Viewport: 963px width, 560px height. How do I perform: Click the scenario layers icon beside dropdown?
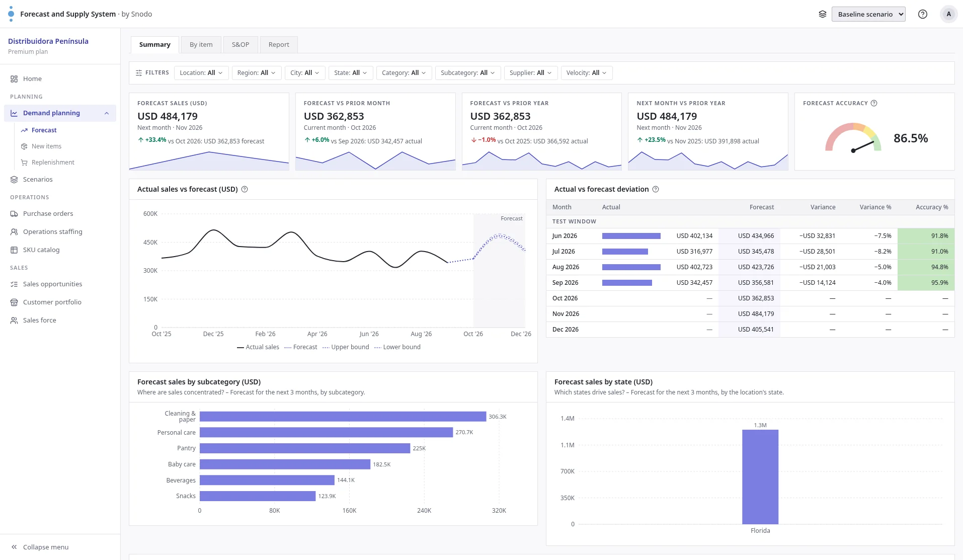[823, 14]
